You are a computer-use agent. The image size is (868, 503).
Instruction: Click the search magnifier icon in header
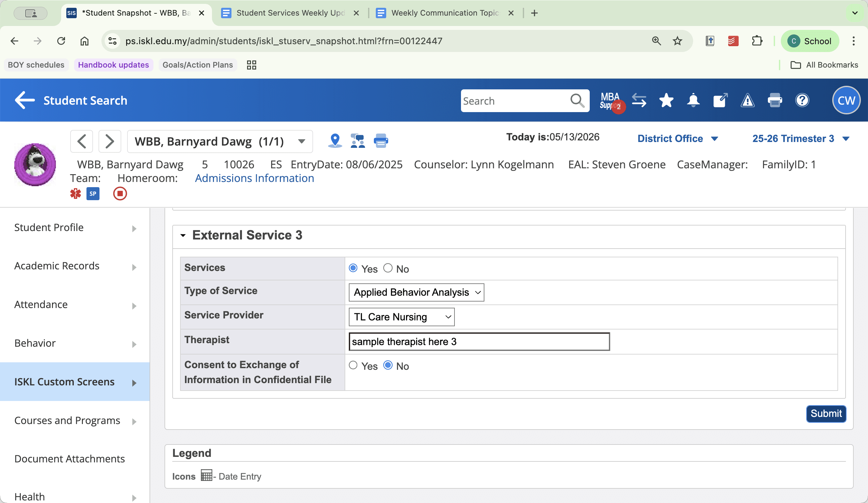(577, 100)
